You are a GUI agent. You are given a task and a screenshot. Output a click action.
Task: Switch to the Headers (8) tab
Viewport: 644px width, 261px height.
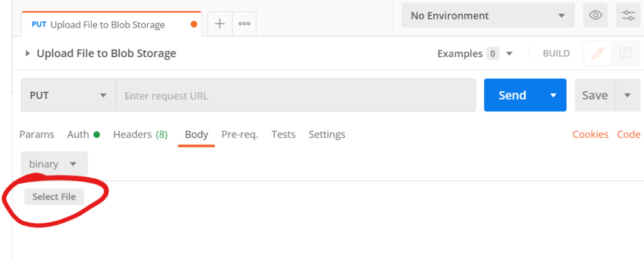pyautogui.click(x=140, y=135)
